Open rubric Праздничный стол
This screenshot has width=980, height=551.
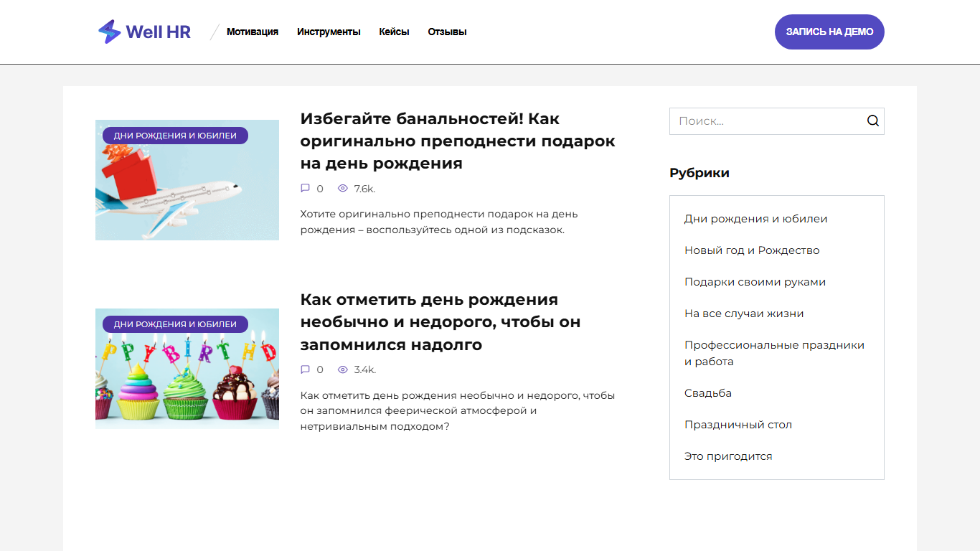(738, 425)
